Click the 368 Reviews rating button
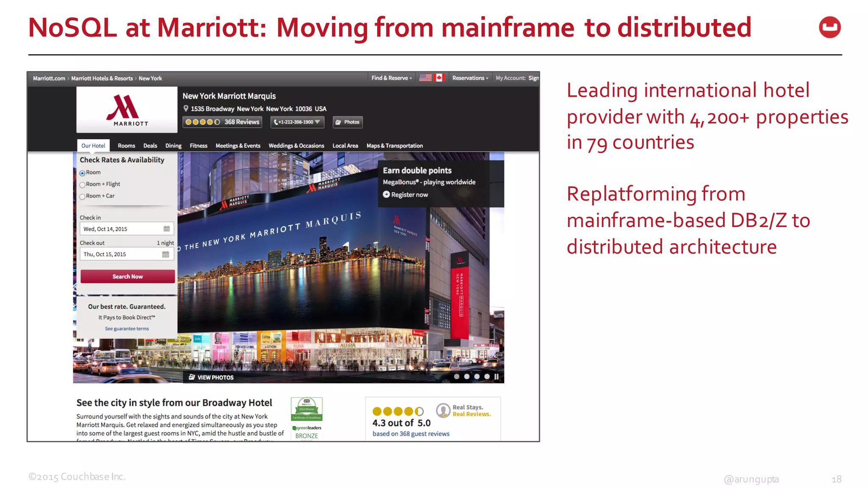The image size is (868, 488). click(x=223, y=122)
